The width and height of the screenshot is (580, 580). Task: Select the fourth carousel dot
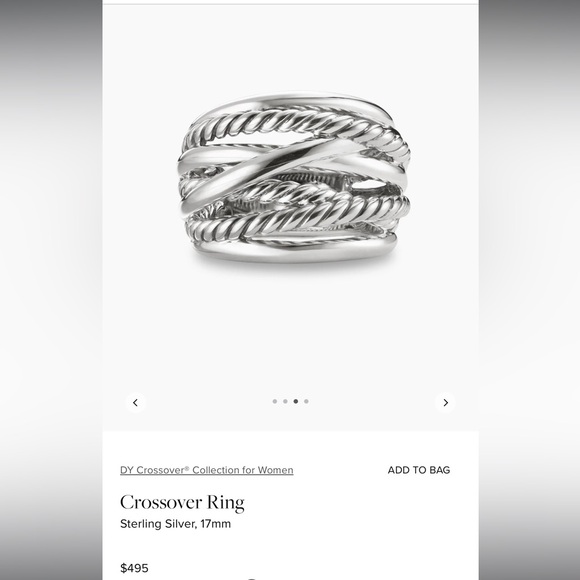[306, 401]
